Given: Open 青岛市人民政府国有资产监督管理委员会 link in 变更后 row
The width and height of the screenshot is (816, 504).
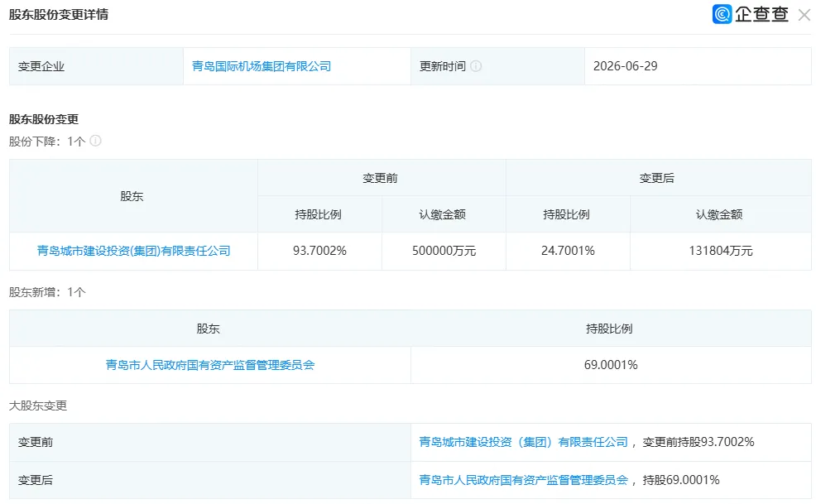Looking at the screenshot, I should pos(523,480).
